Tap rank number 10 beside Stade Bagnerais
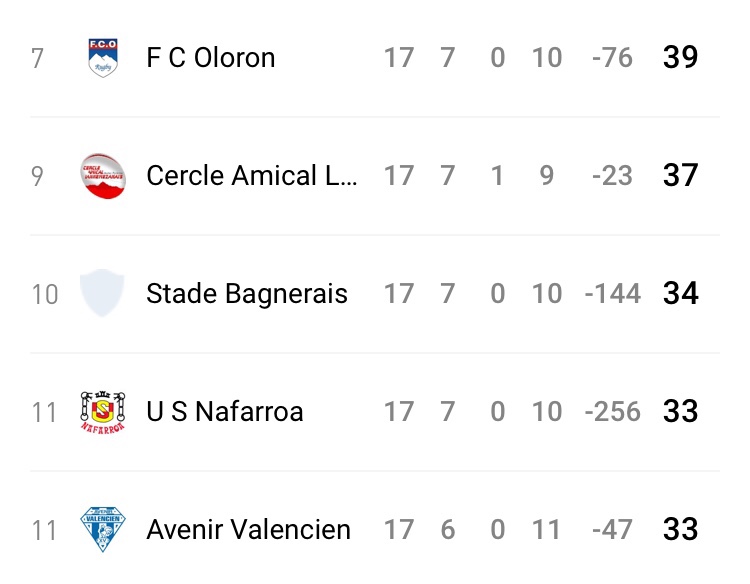Viewport: 750px width, 584px height. pos(44,294)
